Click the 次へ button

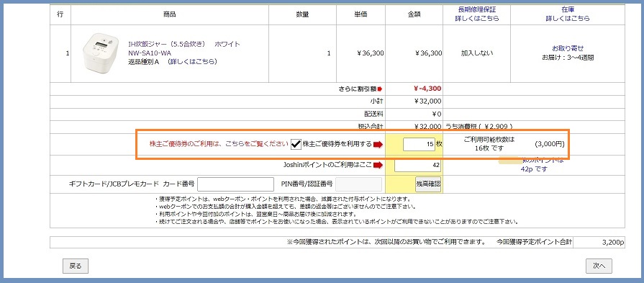pyautogui.click(x=599, y=266)
